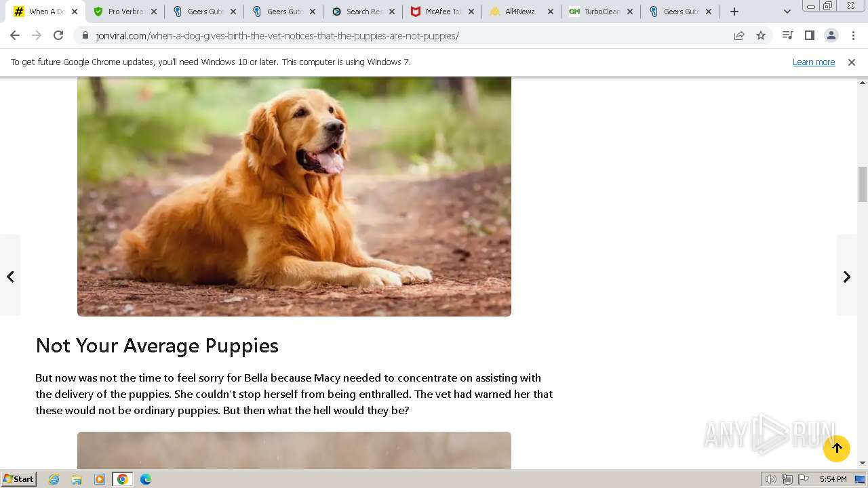The height and width of the screenshot is (488, 868).
Task: Click the scrollbar down arrow
Action: 863,464
